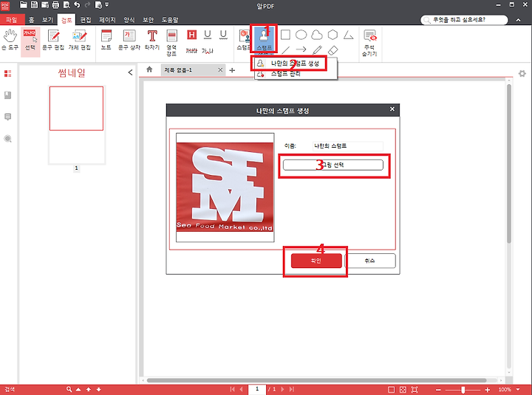Click the save disk quick-access icon
532x395 pixels.
click(x=34, y=4)
